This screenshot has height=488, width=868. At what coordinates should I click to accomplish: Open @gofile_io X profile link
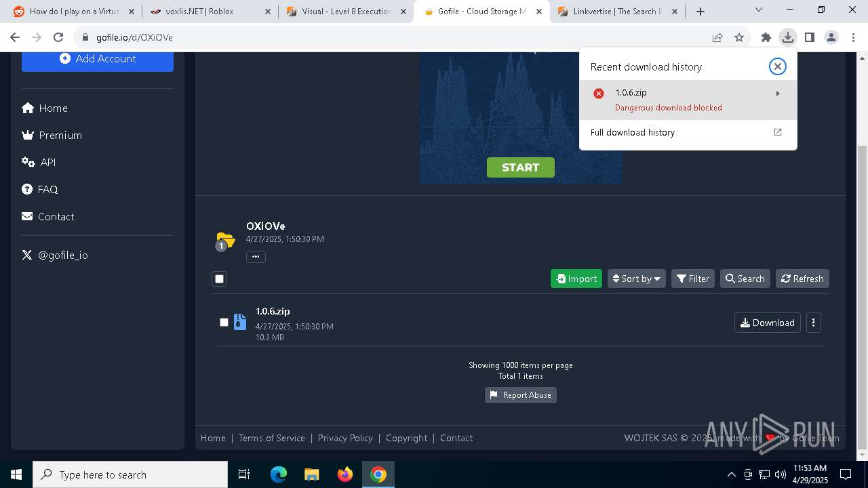point(54,256)
